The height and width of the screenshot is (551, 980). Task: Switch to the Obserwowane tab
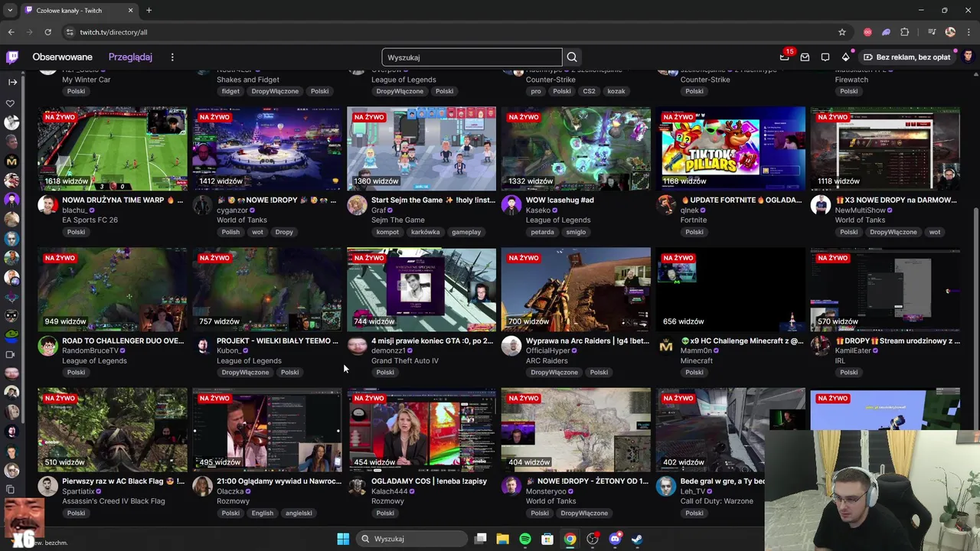[62, 57]
